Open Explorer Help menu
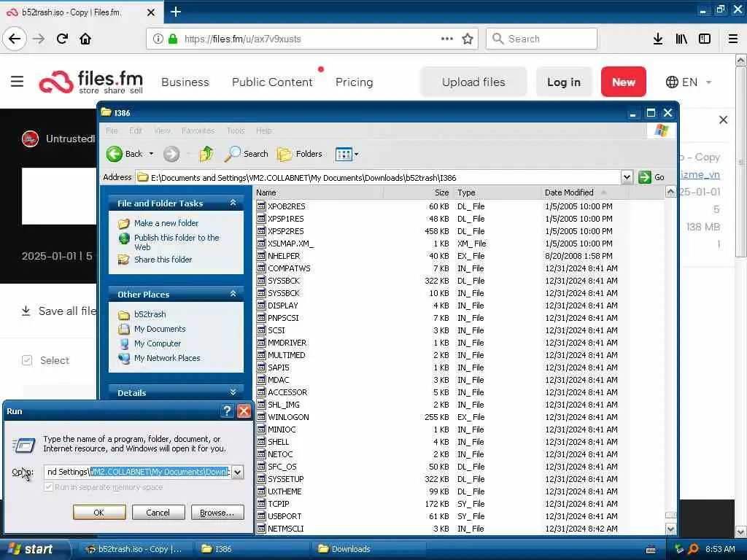Screen dimensions: 747x560 point(263,131)
